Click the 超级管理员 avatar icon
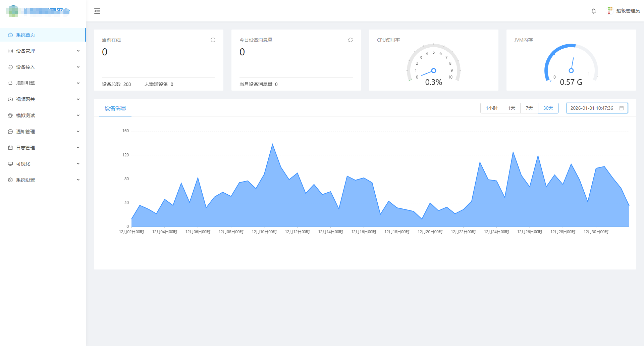644x346 pixels. tap(610, 11)
